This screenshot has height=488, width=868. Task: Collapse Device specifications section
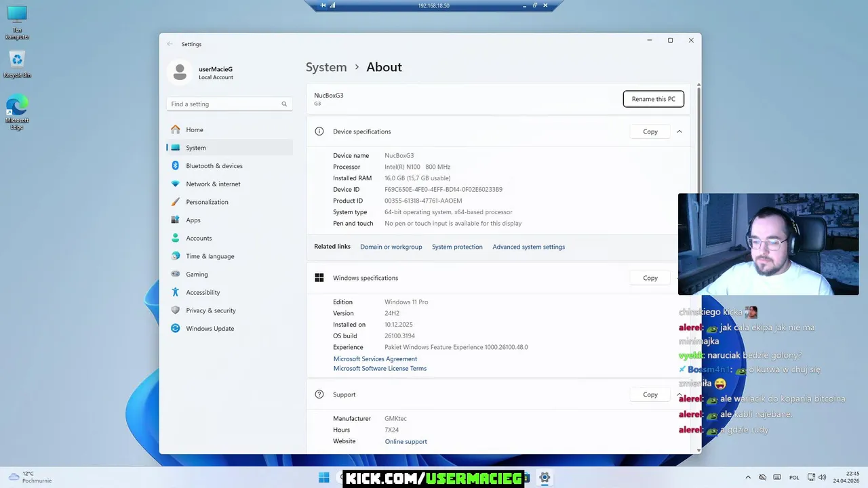click(x=679, y=131)
